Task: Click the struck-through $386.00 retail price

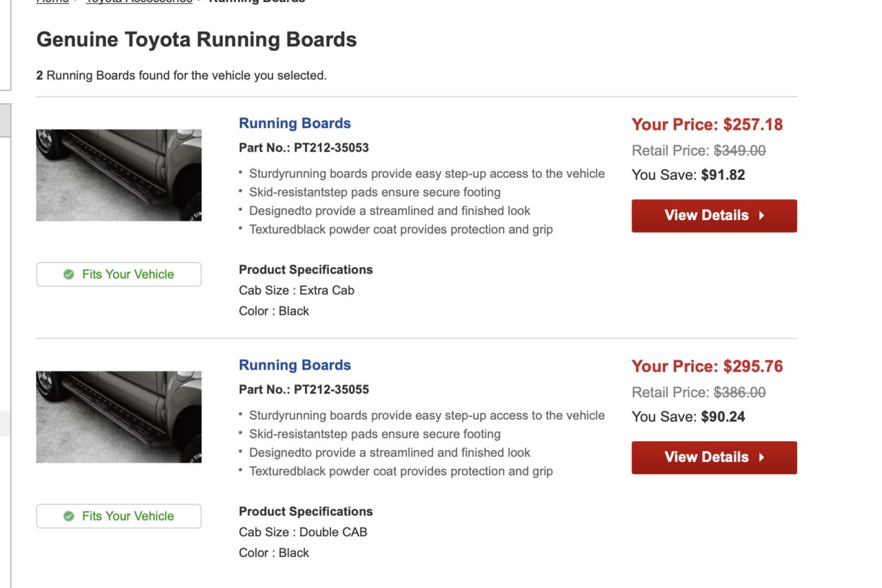Action: click(739, 393)
